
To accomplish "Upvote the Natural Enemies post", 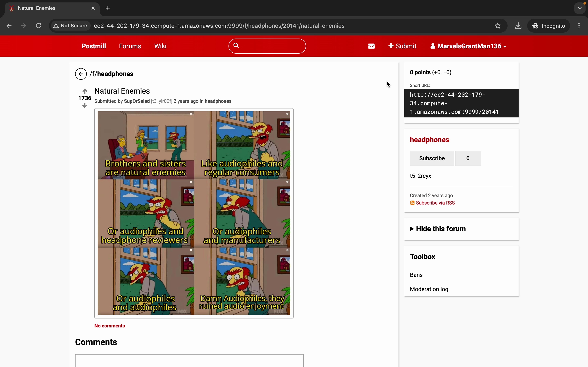I will [85, 91].
